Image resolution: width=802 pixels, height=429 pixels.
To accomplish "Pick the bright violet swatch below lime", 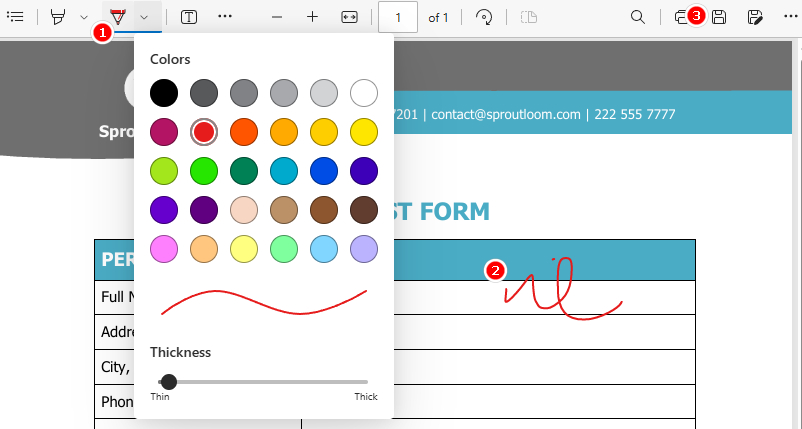I will pos(164,210).
